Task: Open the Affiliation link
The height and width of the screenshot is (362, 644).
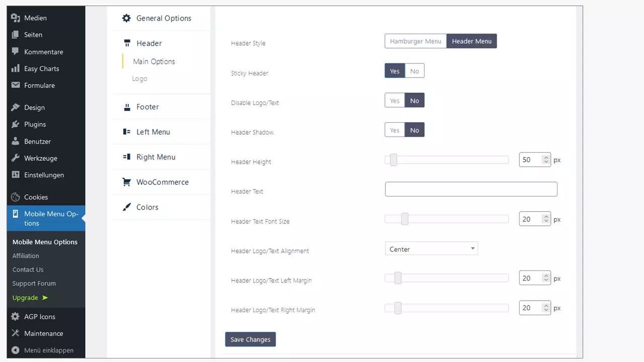Action: click(x=26, y=255)
